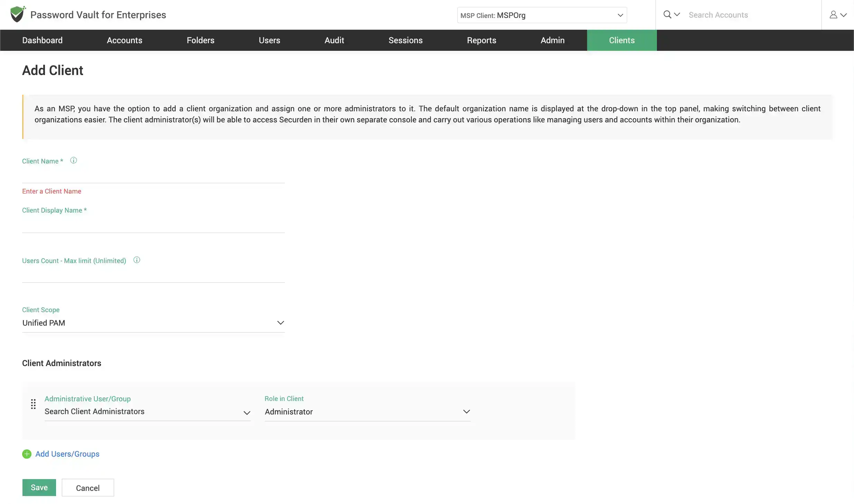The height and width of the screenshot is (504, 854).
Task: Click the Users Count info icon
Action: (x=137, y=260)
